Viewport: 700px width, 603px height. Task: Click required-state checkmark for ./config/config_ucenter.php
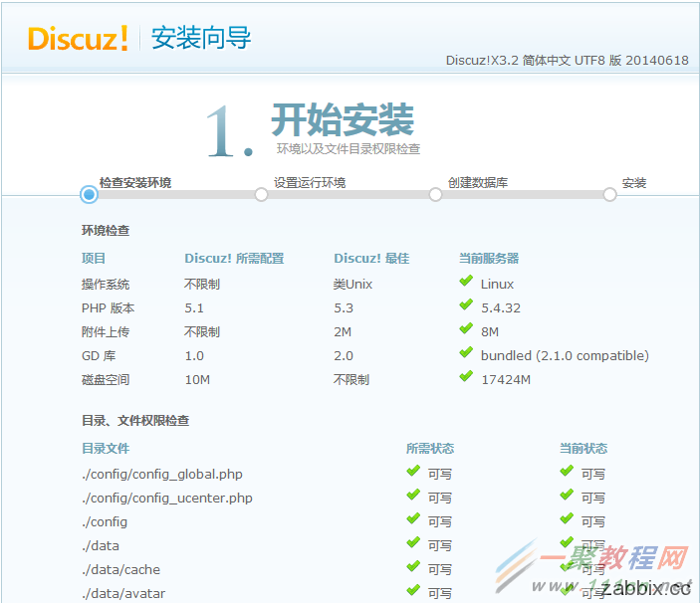[413, 495]
